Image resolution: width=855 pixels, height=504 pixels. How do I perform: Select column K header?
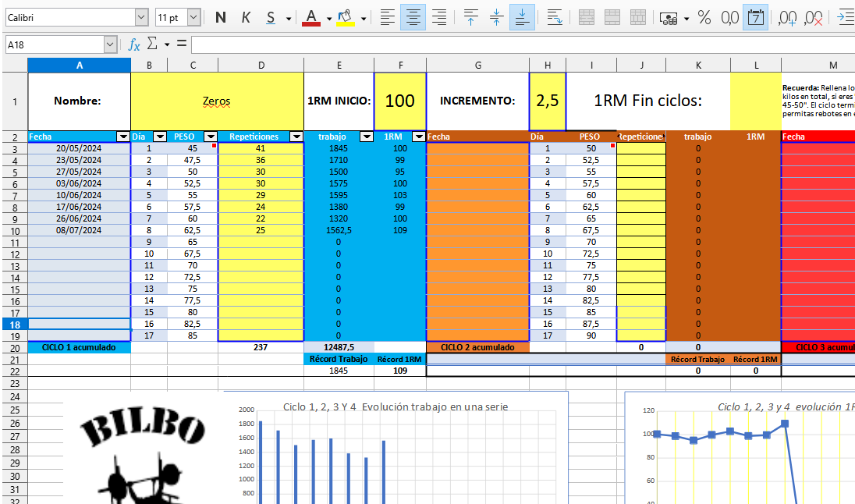698,65
